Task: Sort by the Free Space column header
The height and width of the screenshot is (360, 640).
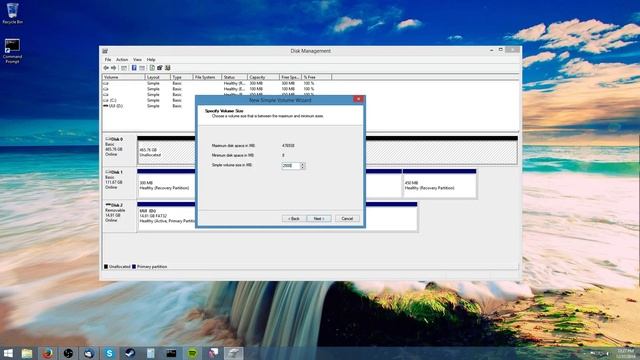Action: tap(291, 77)
